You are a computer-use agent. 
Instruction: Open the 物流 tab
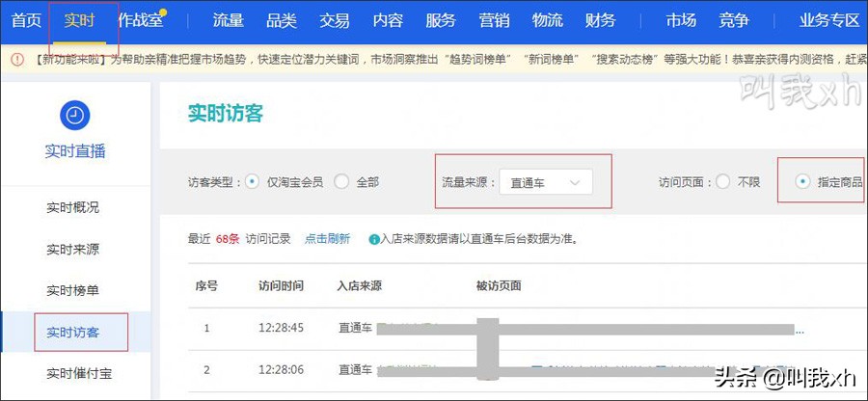(547, 21)
